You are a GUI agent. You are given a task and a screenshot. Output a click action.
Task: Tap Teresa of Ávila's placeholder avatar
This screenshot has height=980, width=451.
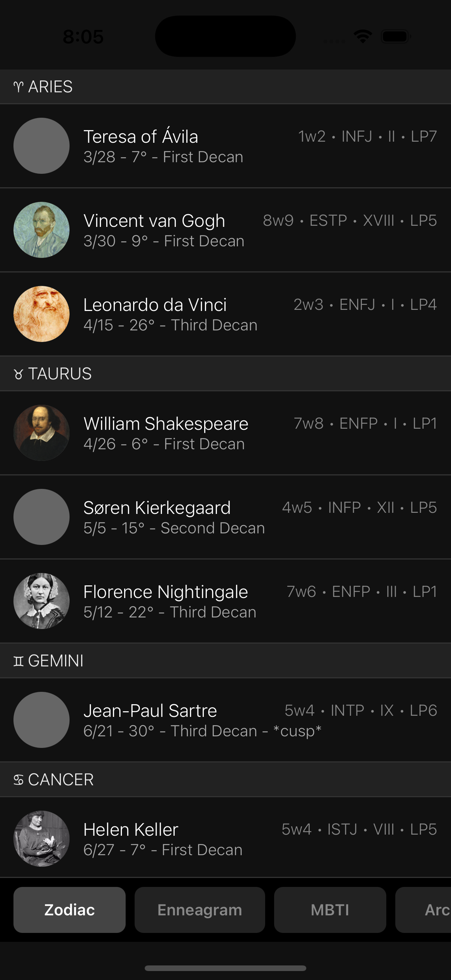(42, 146)
